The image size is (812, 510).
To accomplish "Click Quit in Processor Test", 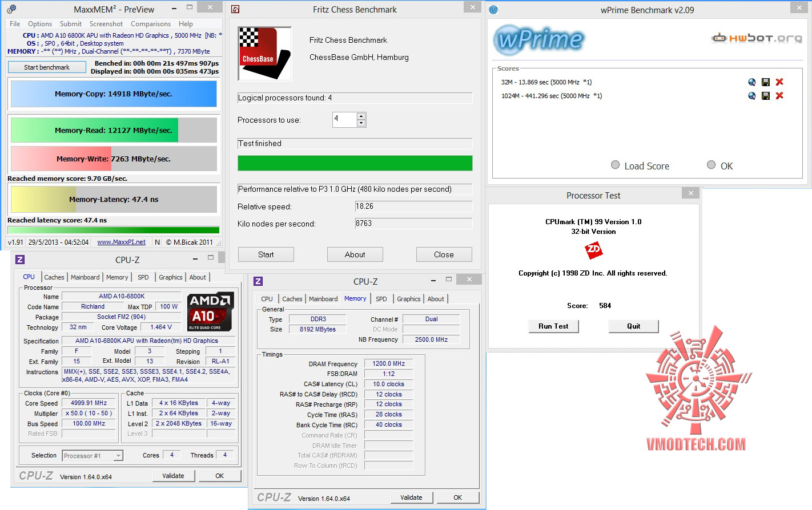I will (633, 326).
